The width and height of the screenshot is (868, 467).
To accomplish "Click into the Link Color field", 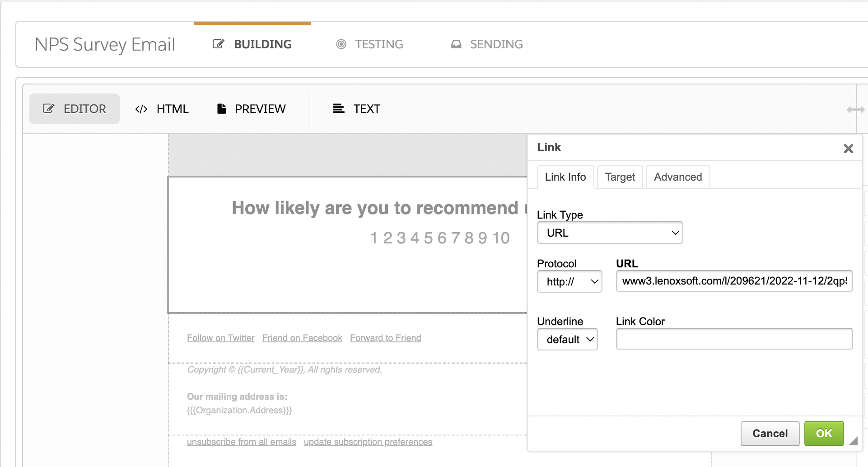I will [x=734, y=339].
